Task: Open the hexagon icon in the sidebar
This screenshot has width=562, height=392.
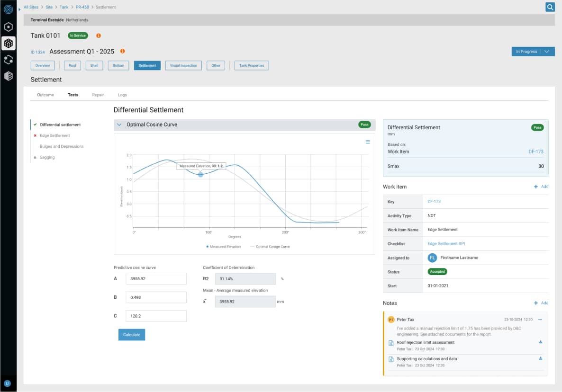Action: pyautogui.click(x=8, y=27)
